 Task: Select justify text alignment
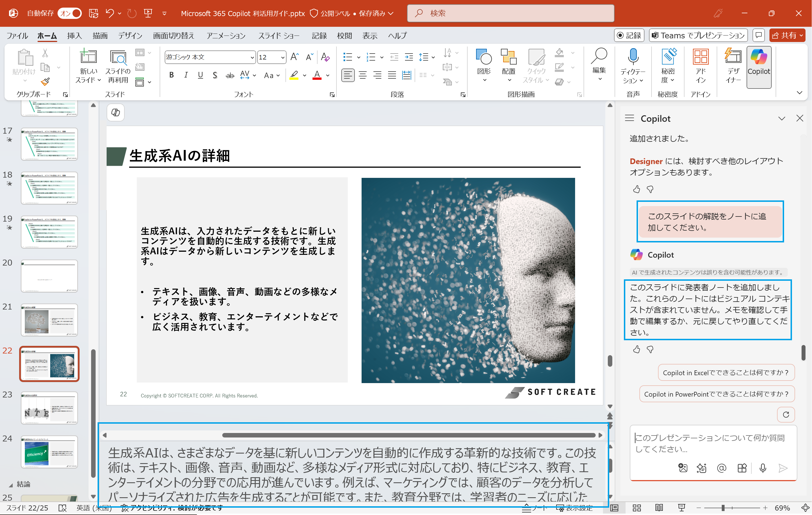pos(392,75)
